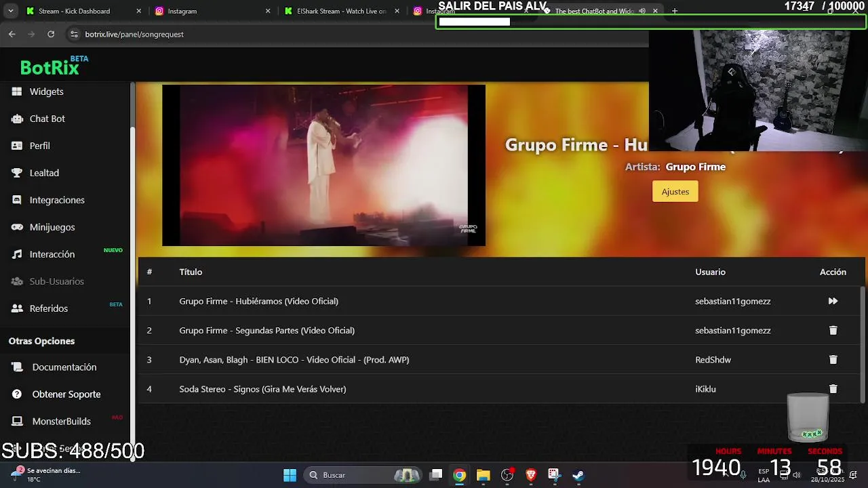The width and height of the screenshot is (868, 488).
Task: Click the site info icon beside URL
Action: [74, 34]
